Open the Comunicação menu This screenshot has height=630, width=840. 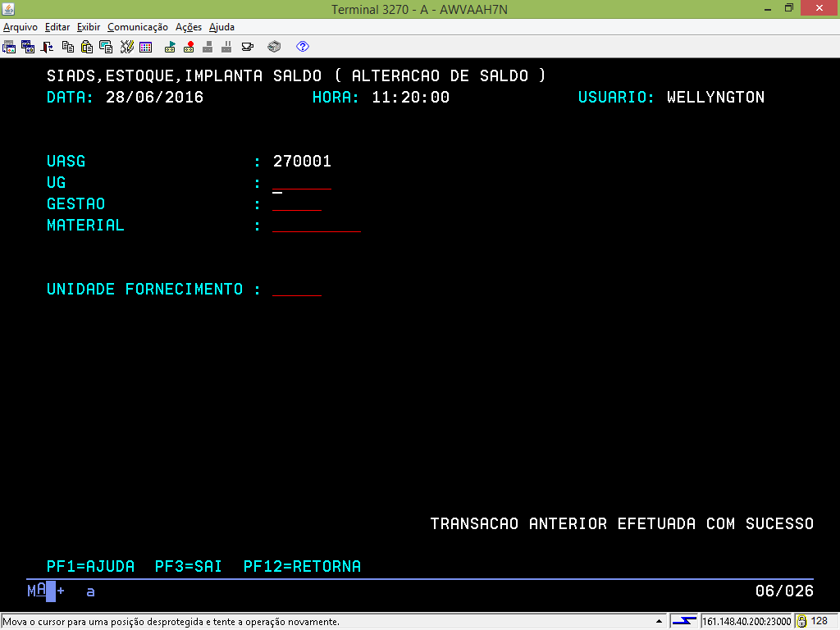click(x=138, y=27)
